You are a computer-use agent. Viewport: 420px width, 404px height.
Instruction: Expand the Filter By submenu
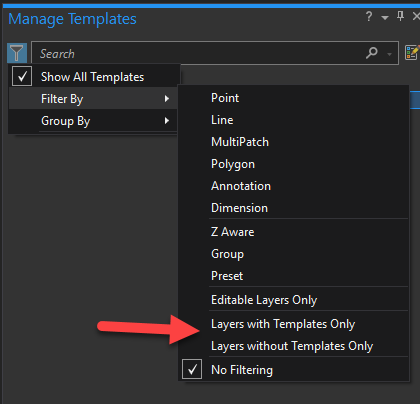click(x=93, y=99)
